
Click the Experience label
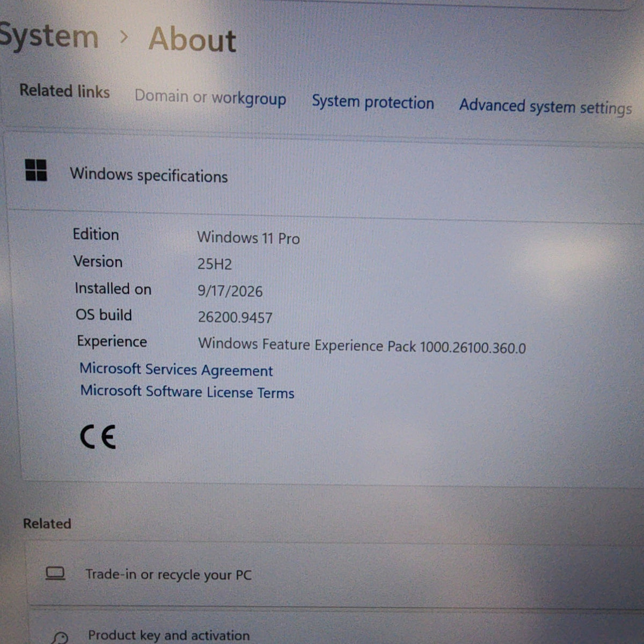(x=112, y=341)
